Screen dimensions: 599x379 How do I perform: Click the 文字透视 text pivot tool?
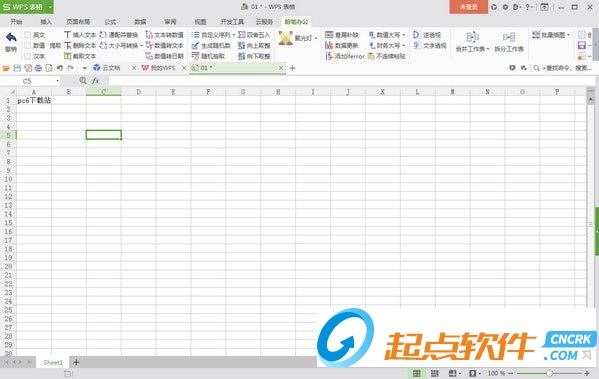(430, 45)
